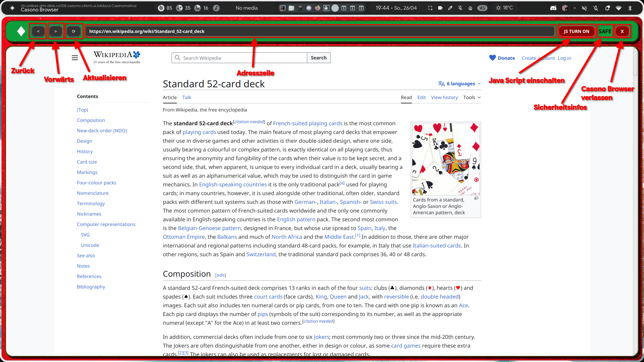Open the Tools dropdown menu
The height and width of the screenshot is (362, 644).
coord(472,97)
